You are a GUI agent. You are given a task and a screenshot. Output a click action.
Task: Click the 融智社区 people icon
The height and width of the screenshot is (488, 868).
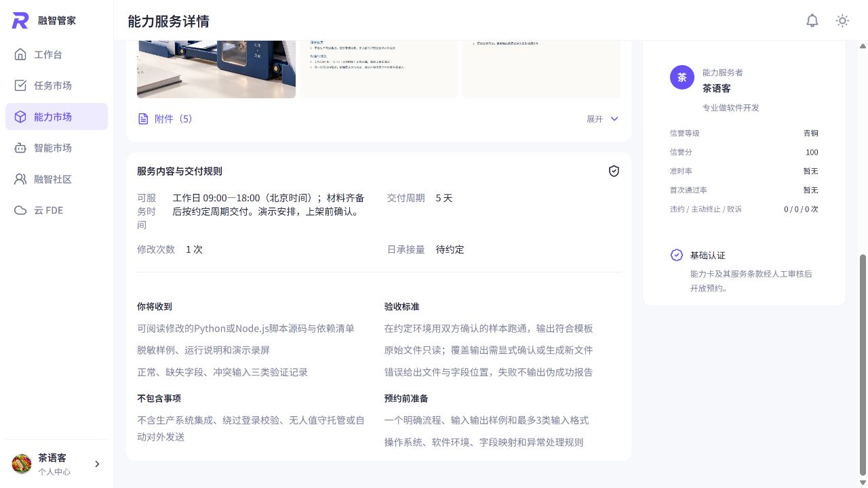pos(20,179)
